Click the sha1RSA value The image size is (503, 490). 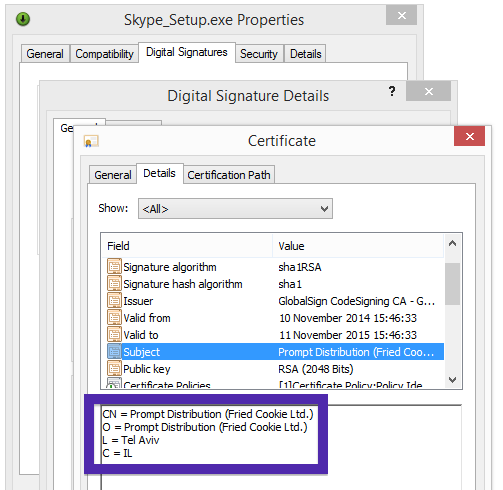click(300, 267)
